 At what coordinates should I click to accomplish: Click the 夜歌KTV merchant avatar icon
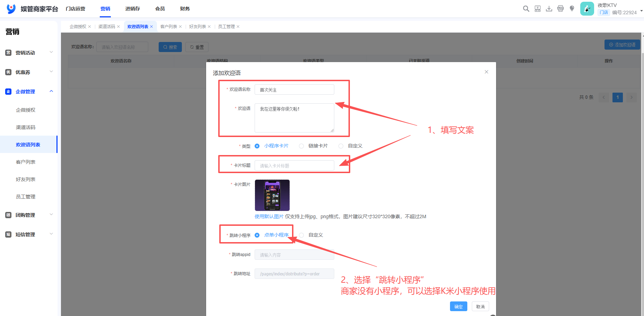click(x=587, y=8)
